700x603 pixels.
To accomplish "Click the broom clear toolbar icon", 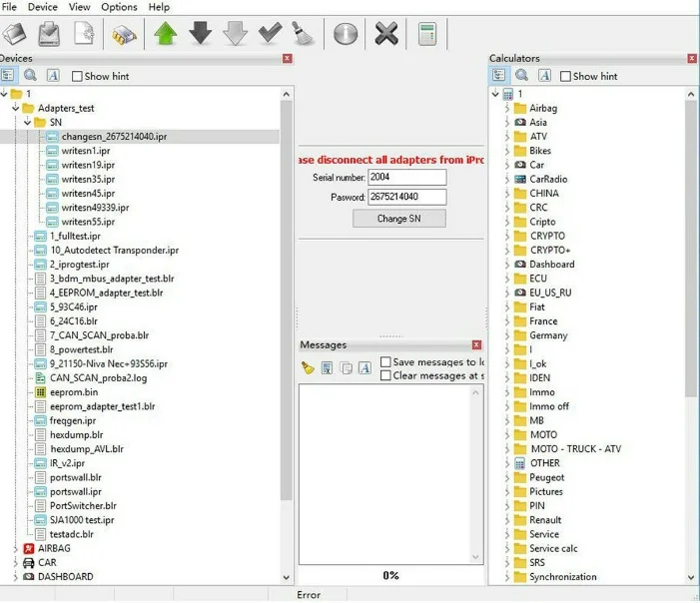I will 304,34.
